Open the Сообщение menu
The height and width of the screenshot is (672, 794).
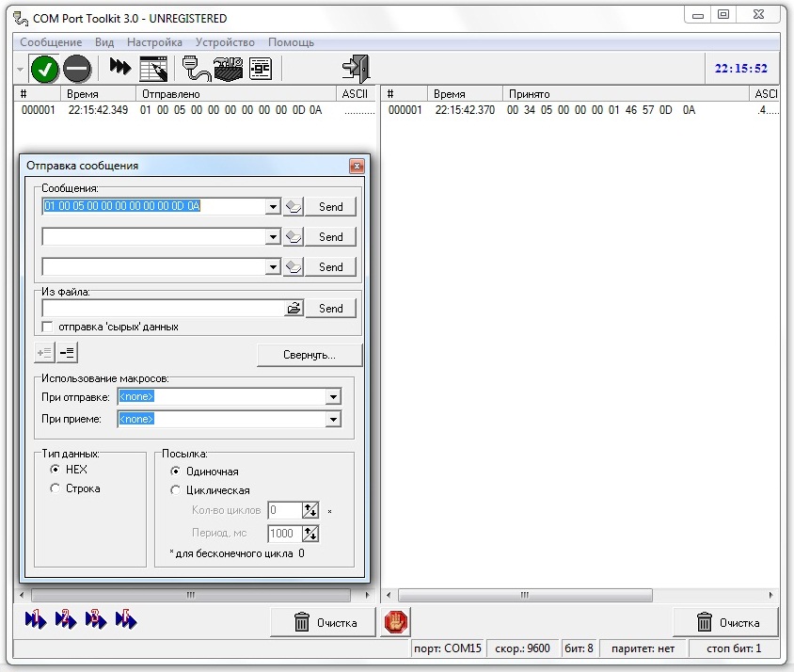pos(51,42)
